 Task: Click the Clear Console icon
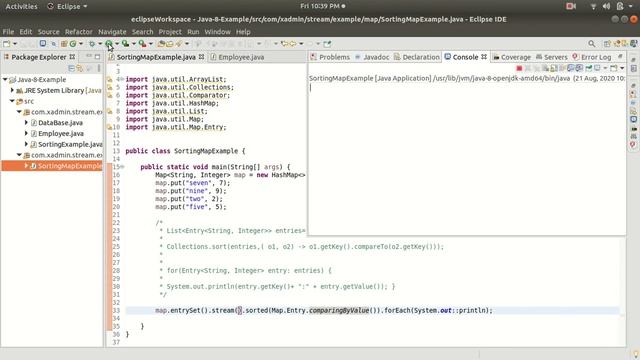(545, 68)
